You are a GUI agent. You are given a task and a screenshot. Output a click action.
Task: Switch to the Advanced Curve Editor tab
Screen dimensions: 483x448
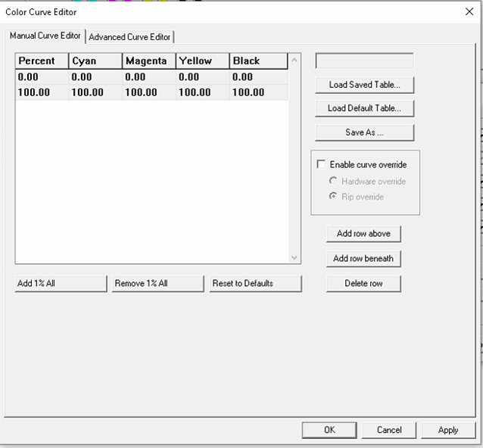130,36
